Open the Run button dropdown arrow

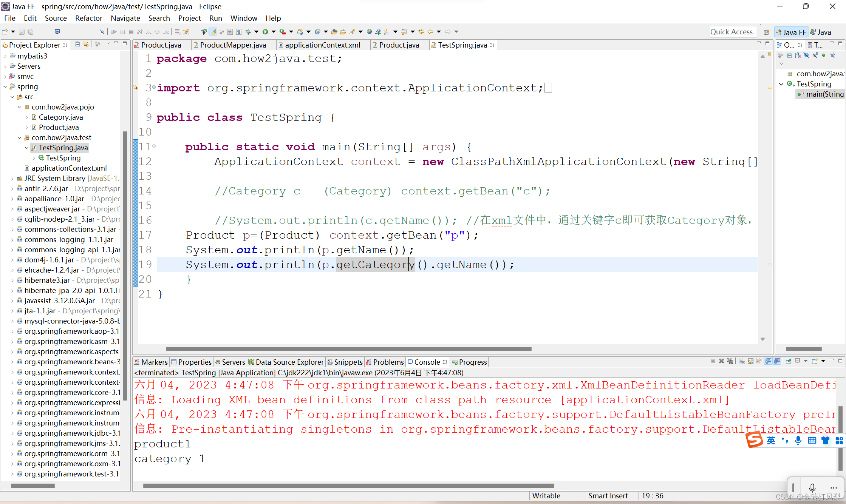pos(273,32)
